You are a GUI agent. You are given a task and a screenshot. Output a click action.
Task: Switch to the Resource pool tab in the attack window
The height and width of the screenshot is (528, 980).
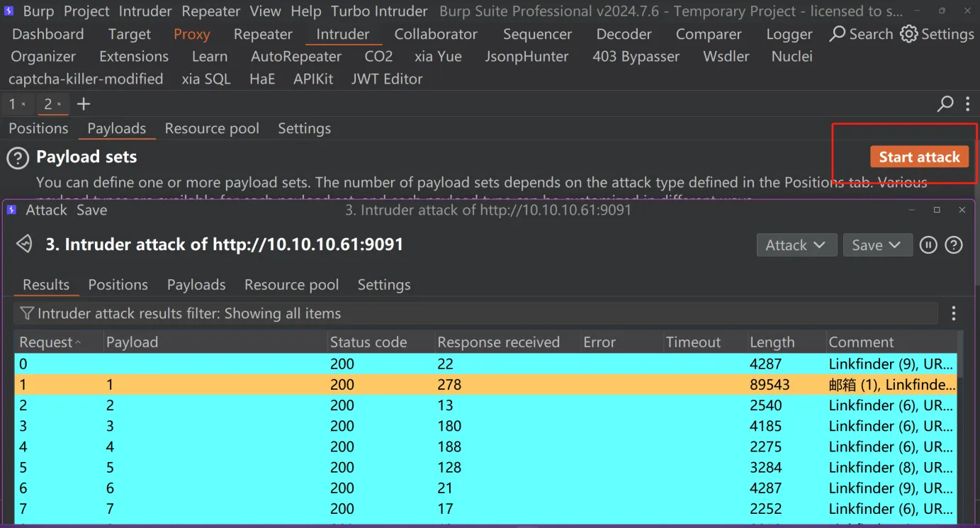click(x=291, y=285)
